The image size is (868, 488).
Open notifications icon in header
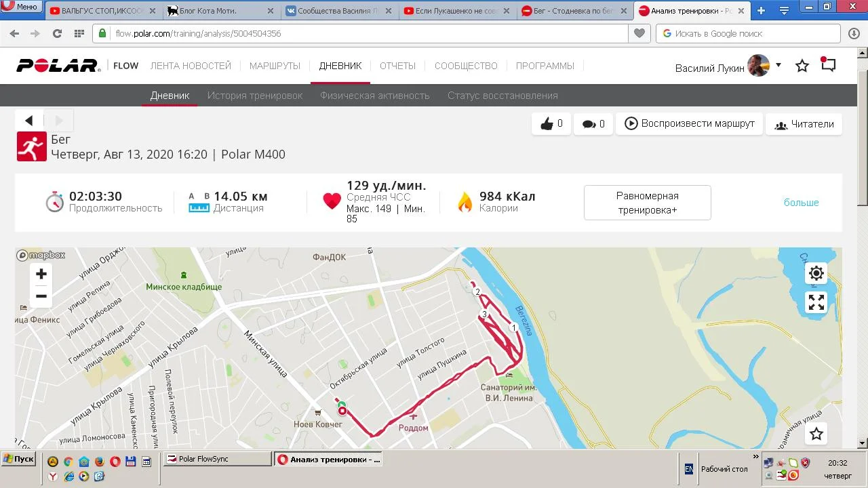(828, 65)
